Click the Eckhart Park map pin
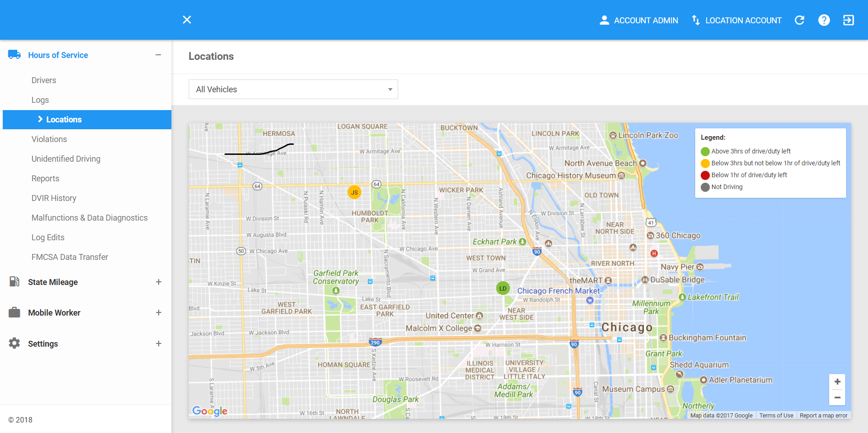The image size is (868, 433). pyautogui.click(x=522, y=242)
